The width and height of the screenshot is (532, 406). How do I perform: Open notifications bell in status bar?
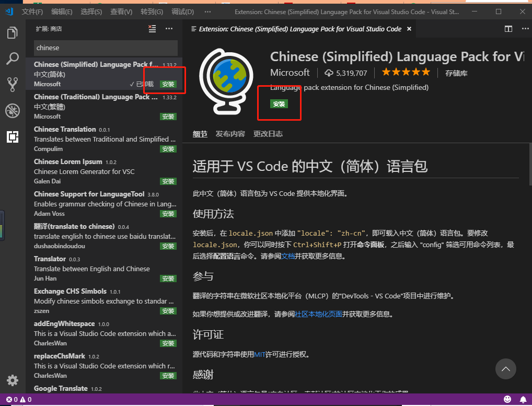coord(523,399)
